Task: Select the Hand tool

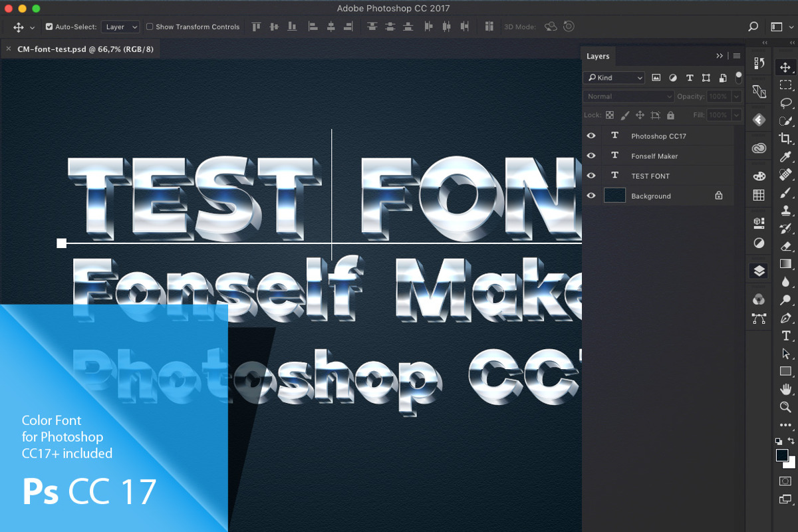Action: 785,389
